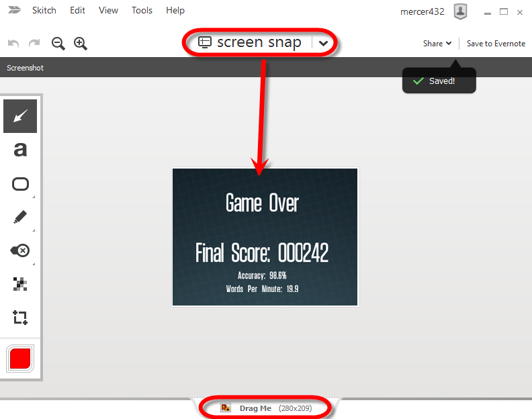Open the Edit menu
This screenshot has height=419, width=532.
[x=77, y=11]
